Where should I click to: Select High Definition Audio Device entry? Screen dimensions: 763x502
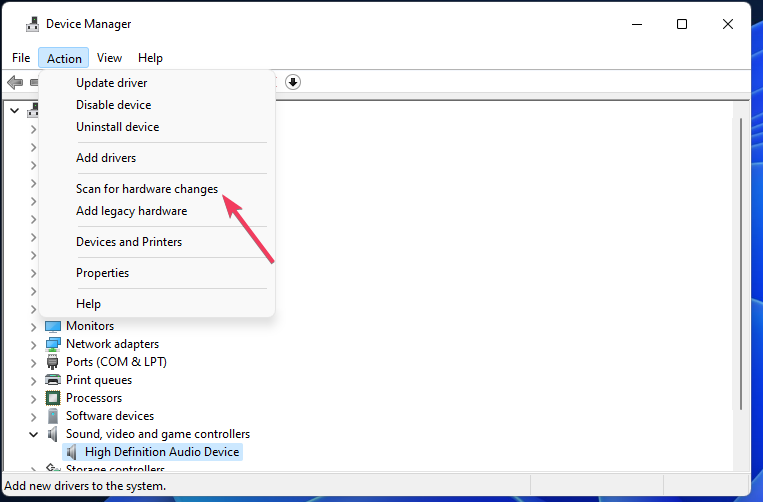point(162,452)
